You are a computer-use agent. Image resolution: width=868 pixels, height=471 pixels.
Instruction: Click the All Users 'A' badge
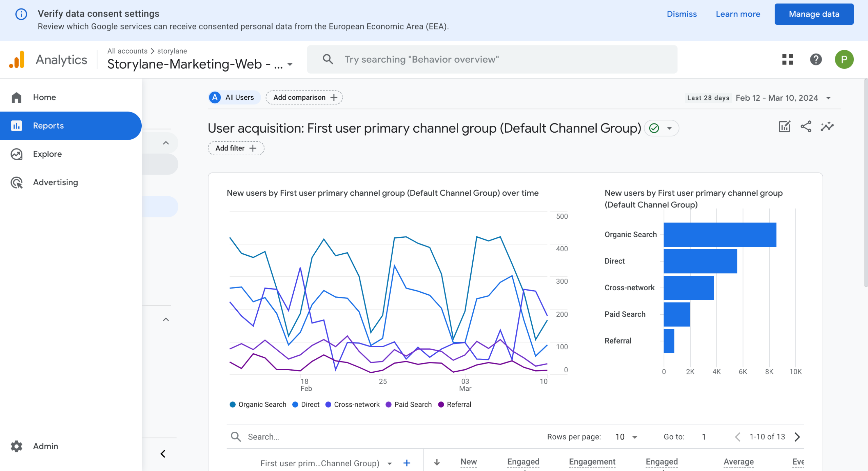coord(215,97)
